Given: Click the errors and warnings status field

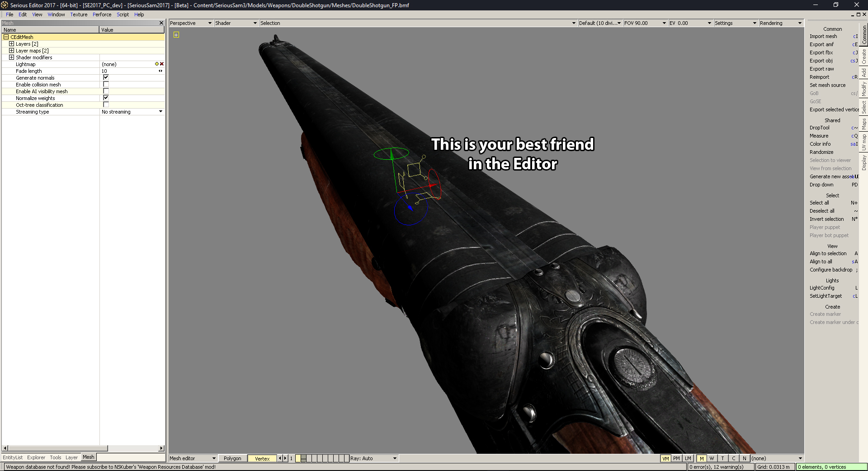Looking at the screenshot, I should [721, 467].
